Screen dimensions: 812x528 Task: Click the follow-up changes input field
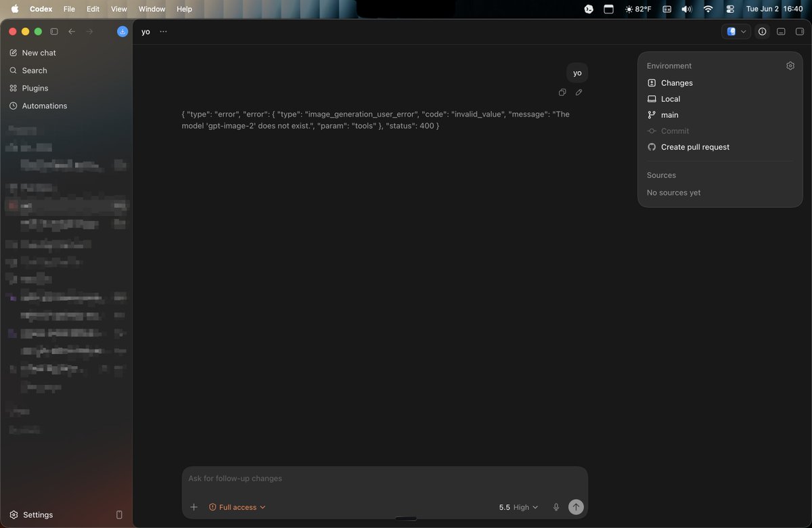tap(384, 479)
